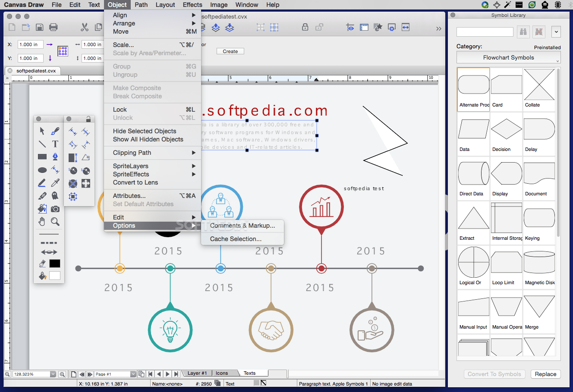Viewport: 573px width, 392px height.
Task: Go to the first page button
Action: coord(150,374)
